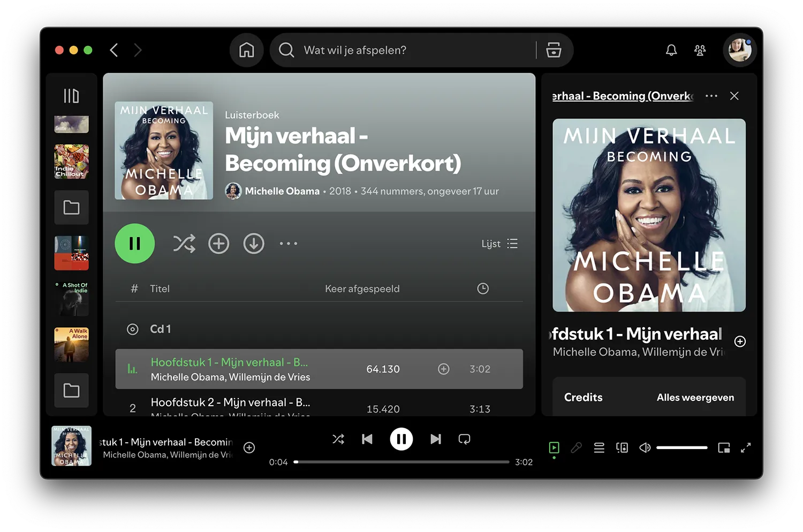Screen dimensions: 803x532
Task: Toggle the Now Playing view button
Action: [554, 447]
